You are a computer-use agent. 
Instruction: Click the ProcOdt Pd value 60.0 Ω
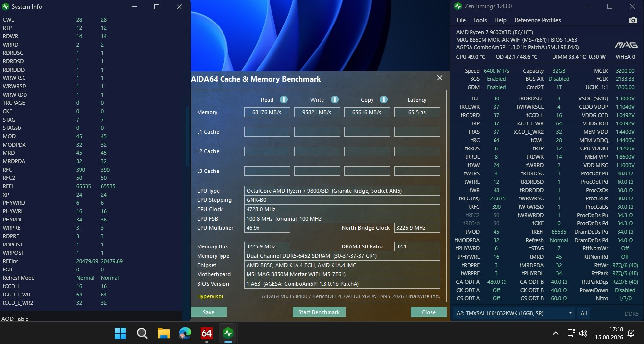tap(625, 182)
